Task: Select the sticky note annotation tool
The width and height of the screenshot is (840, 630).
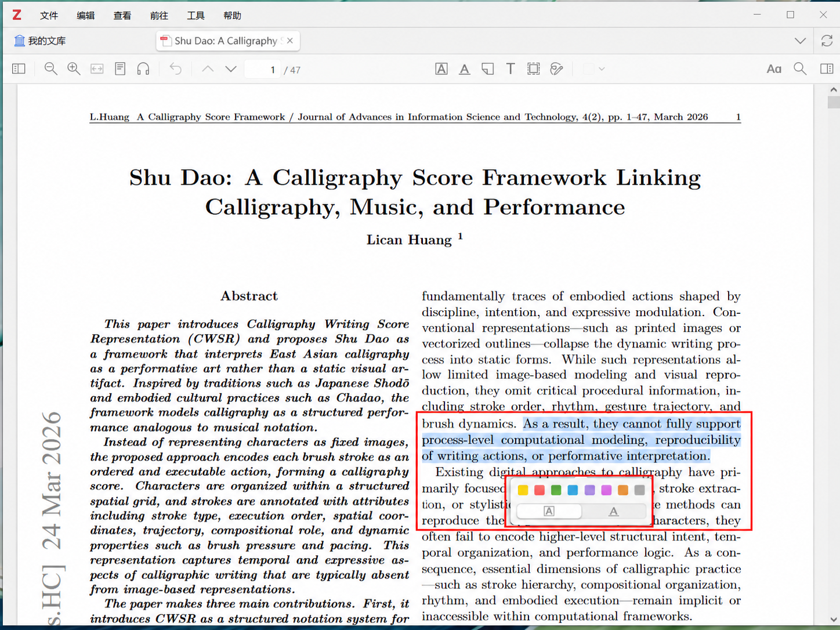Action: [x=488, y=69]
